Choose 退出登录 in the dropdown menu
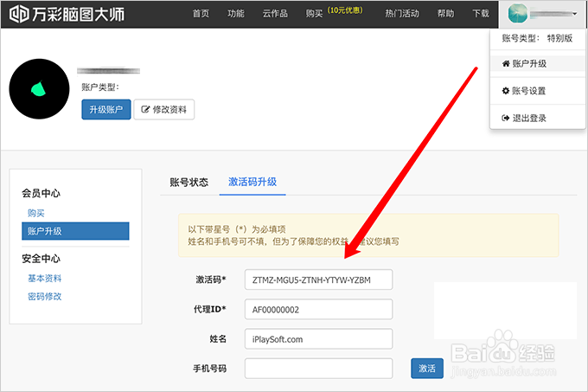This screenshot has height=392, width=588. 538,119
